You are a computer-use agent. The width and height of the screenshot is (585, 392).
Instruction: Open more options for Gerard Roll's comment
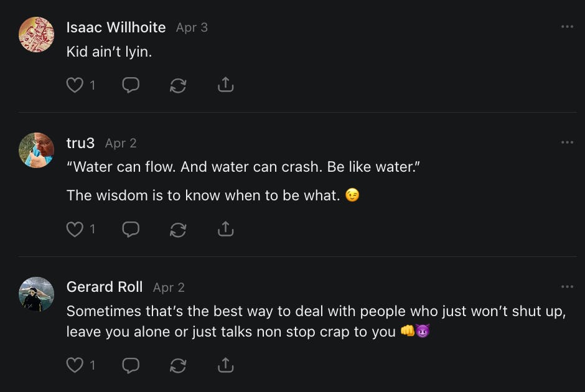[567, 286]
